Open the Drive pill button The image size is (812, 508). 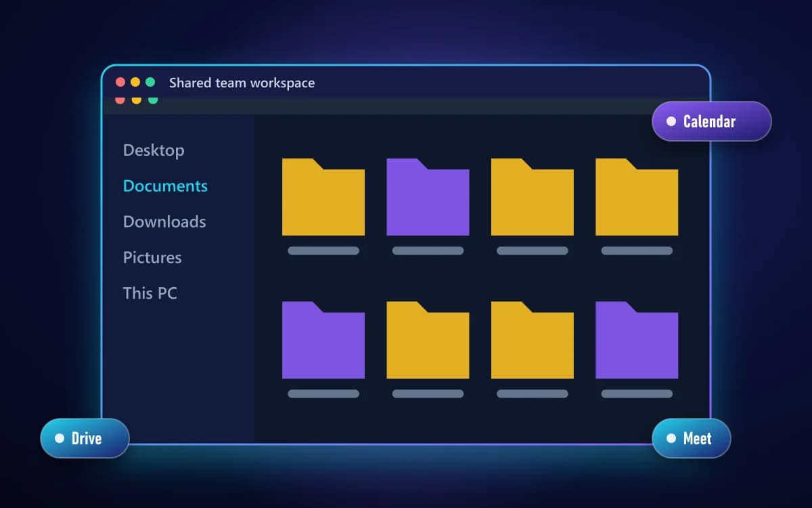85,438
